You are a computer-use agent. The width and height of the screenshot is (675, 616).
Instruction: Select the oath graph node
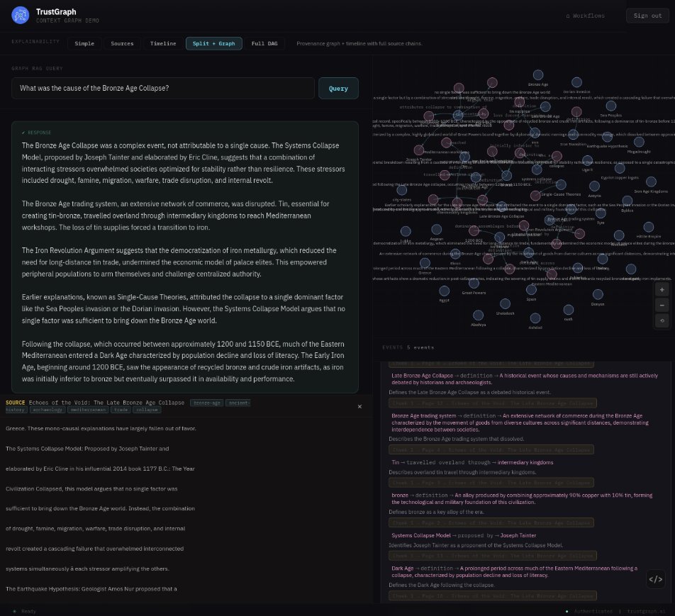[x=569, y=310]
